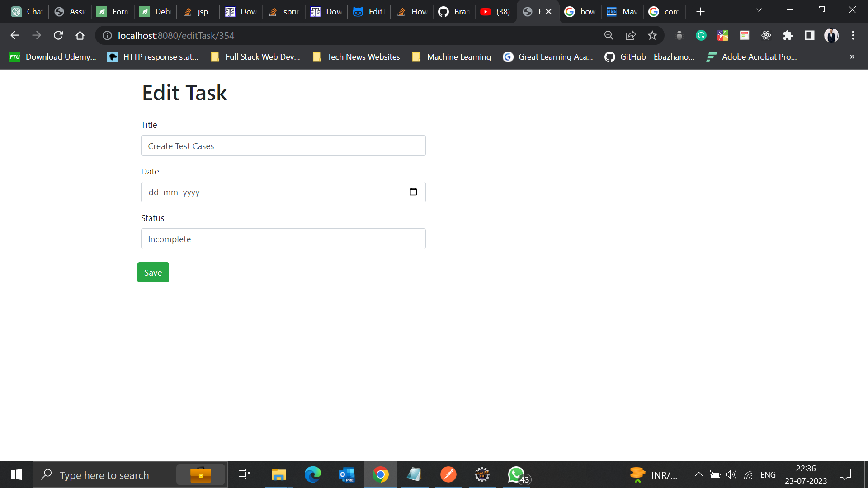
Task: Open the tab search chevron
Action: point(759,10)
